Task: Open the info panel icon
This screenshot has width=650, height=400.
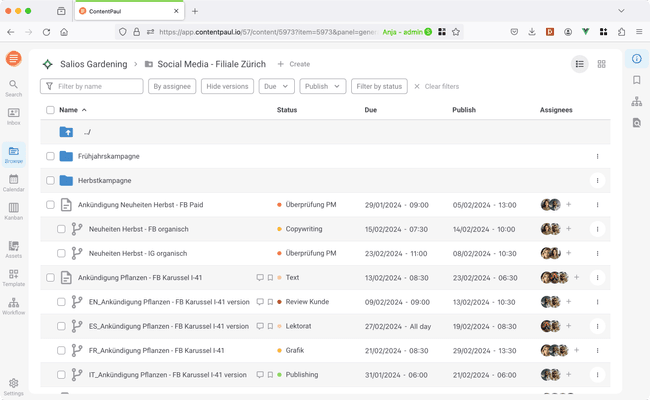Action: coord(637,58)
